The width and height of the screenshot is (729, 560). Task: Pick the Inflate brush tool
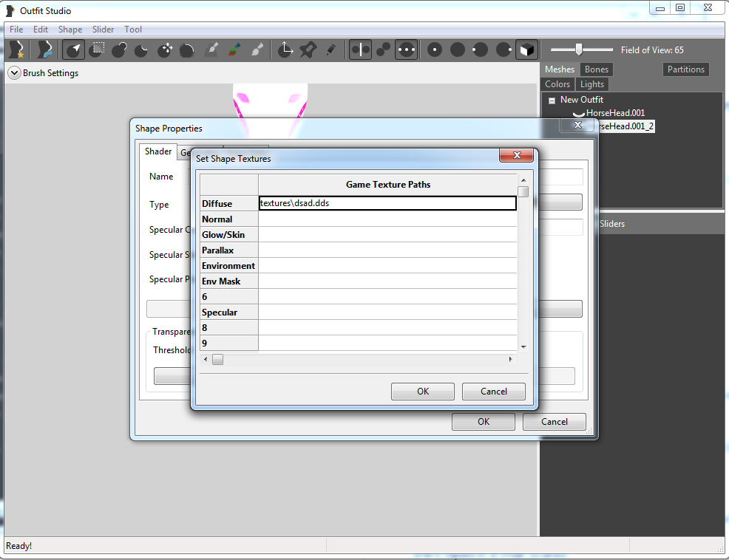click(x=120, y=49)
